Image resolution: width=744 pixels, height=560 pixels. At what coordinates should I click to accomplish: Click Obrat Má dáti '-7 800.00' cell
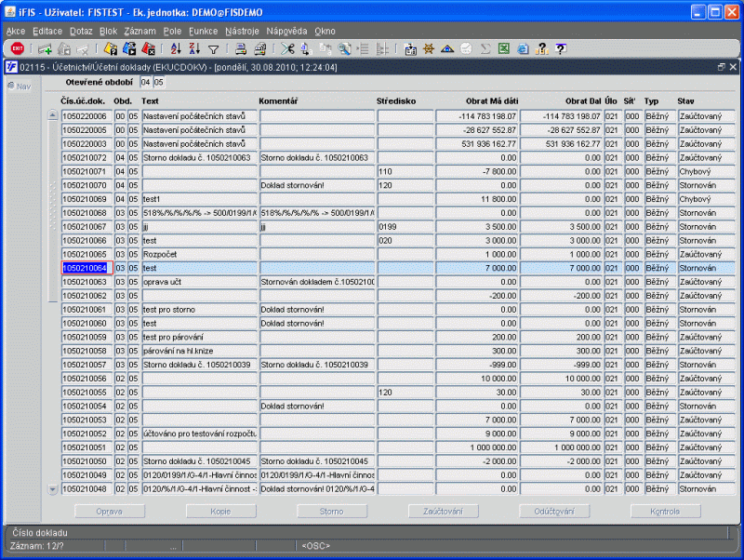[477, 171]
